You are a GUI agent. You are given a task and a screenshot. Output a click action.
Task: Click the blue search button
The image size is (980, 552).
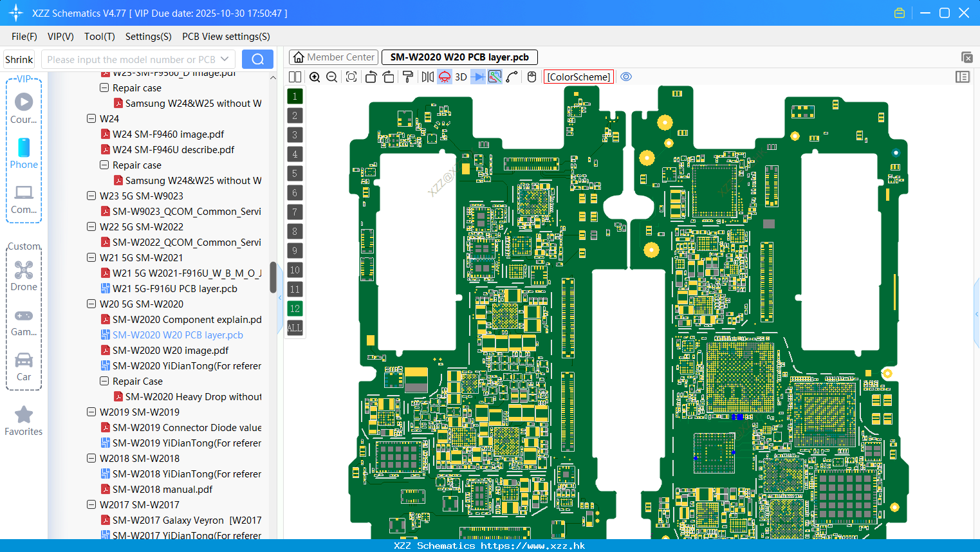click(x=257, y=59)
